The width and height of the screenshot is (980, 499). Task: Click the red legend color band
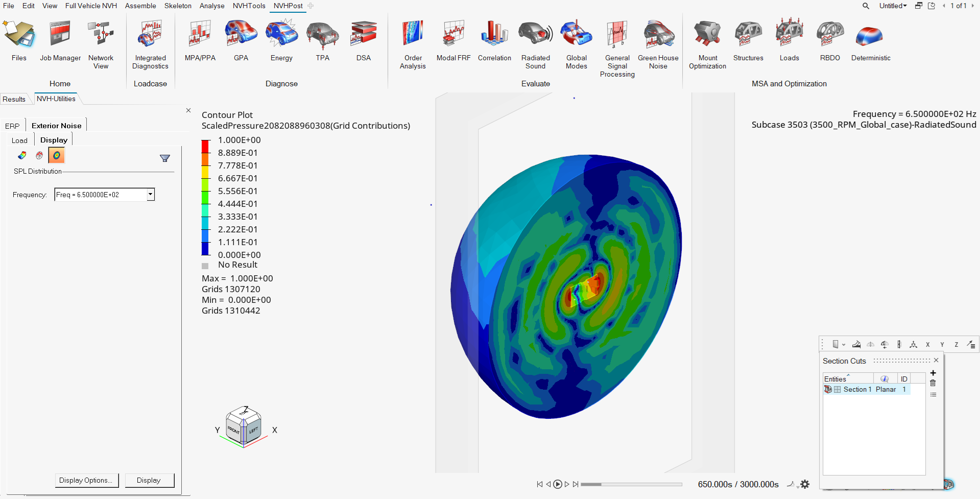(205, 147)
